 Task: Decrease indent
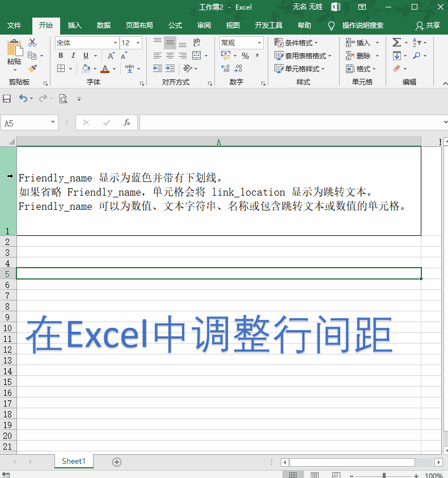tap(157, 68)
